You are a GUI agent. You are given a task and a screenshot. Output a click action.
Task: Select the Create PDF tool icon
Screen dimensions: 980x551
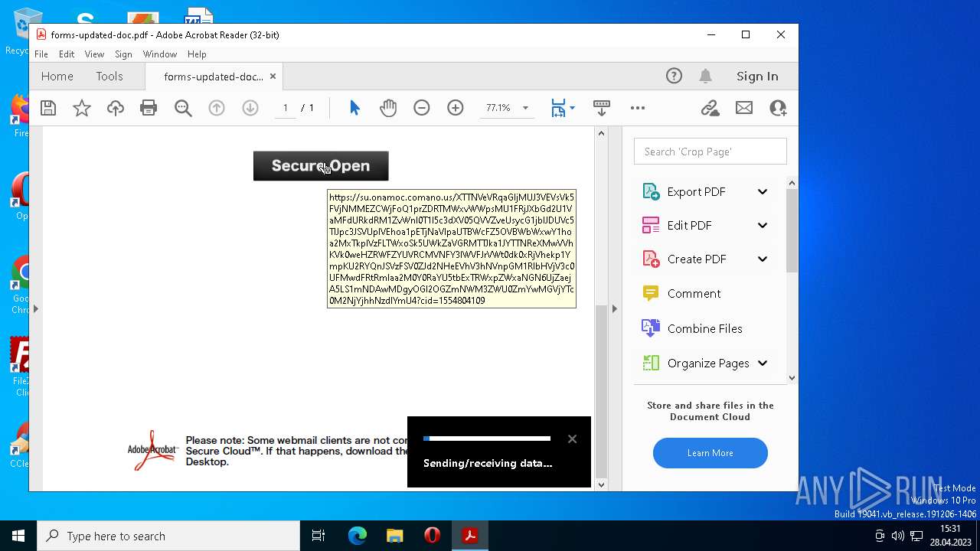(651, 259)
